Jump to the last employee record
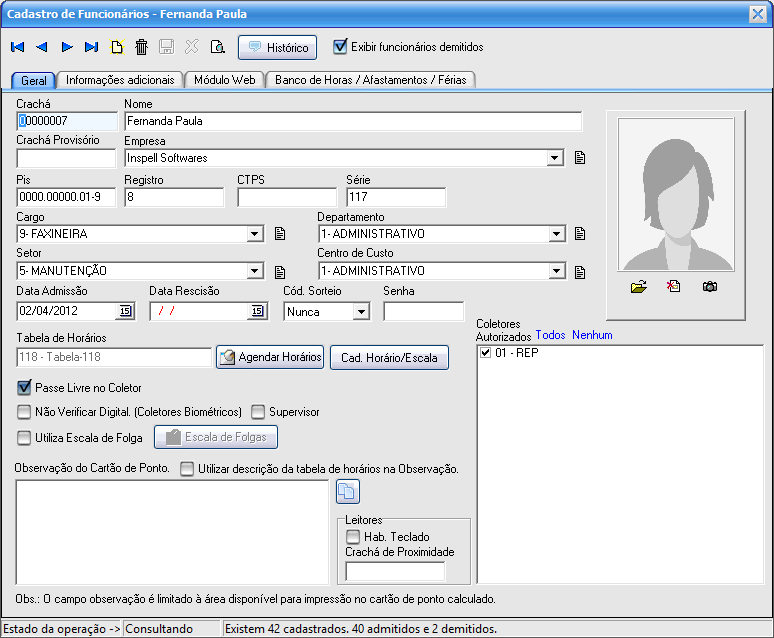 [x=92, y=47]
